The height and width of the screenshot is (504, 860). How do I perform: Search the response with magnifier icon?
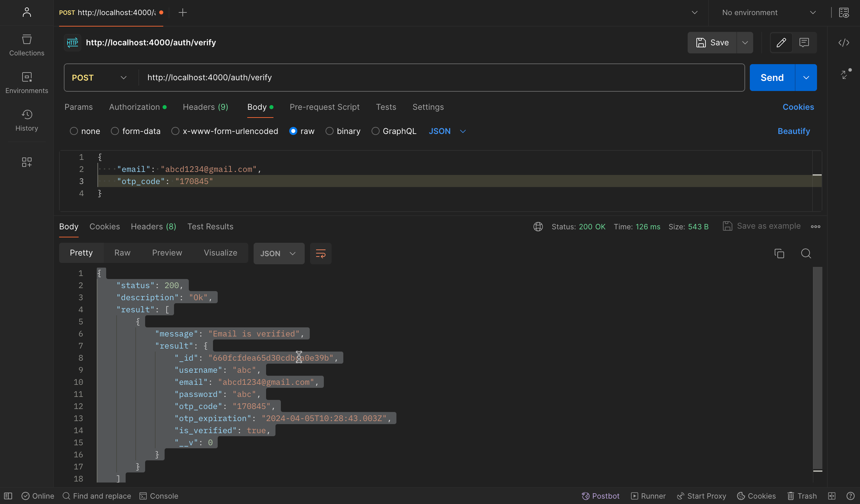[x=806, y=254]
